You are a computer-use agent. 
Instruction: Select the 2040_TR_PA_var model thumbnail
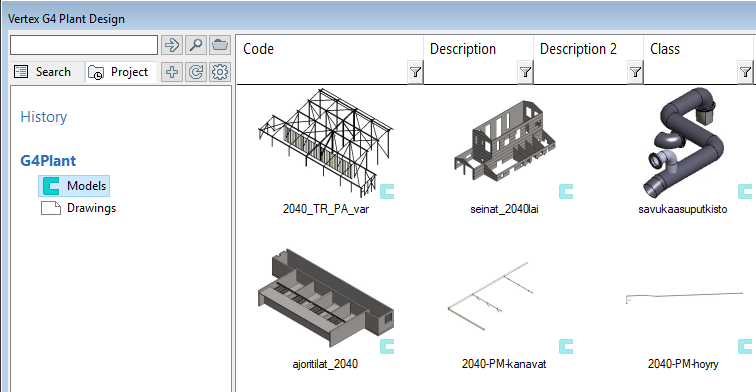[x=326, y=143]
